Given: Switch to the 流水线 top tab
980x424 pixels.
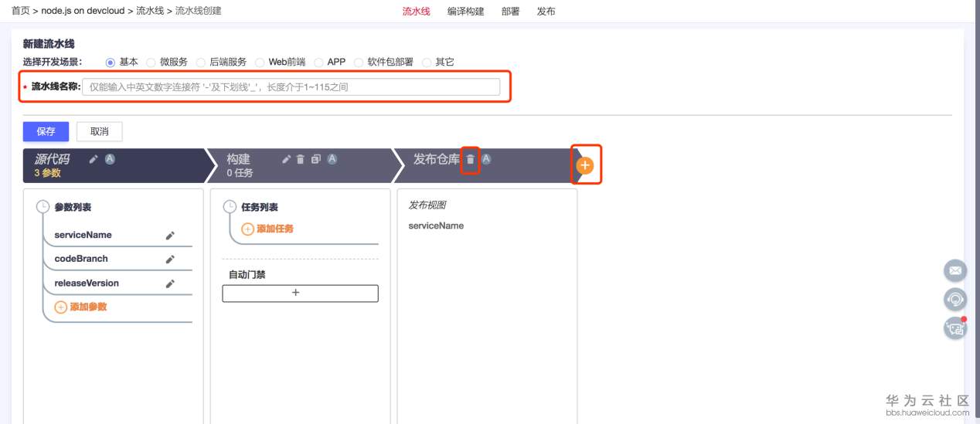Looking at the screenshot, I should 417,12.
